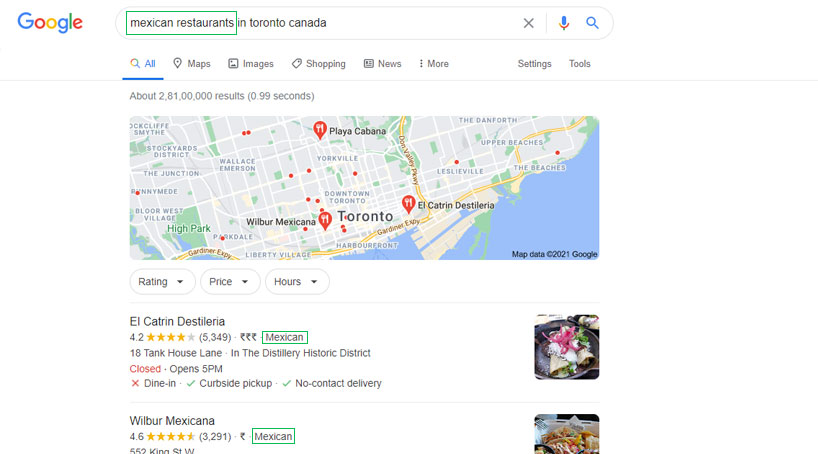This screenshot has width=818, height=454.
Task: Open the El Catrin Destileria listing
Action: coord(177,321)
